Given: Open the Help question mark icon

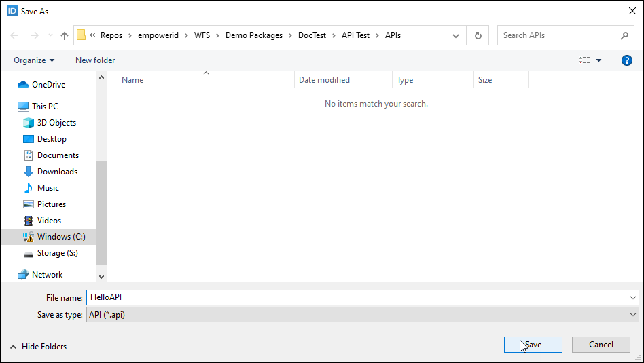Looking at the screenshot, I should (x=627, y=60).
